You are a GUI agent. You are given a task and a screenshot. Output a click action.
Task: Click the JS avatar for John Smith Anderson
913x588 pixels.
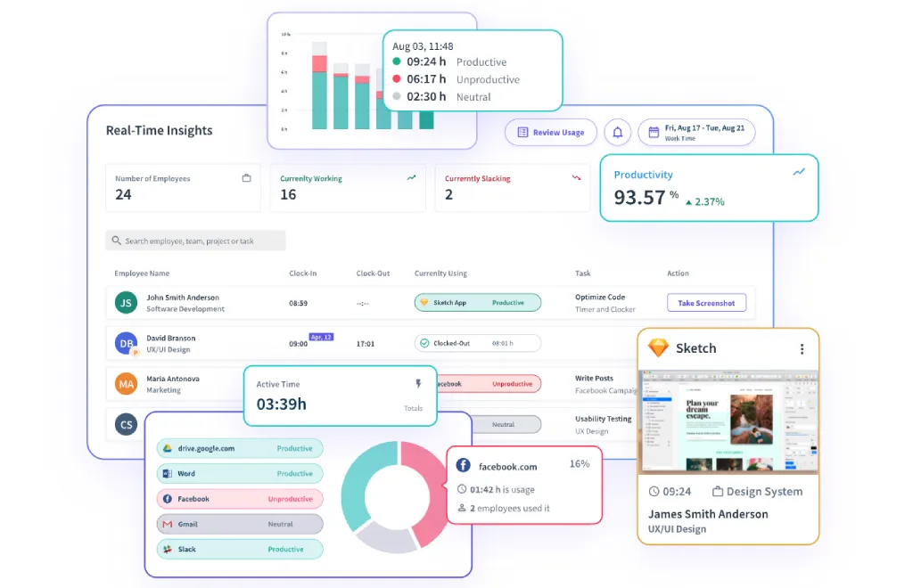[127, 303]
